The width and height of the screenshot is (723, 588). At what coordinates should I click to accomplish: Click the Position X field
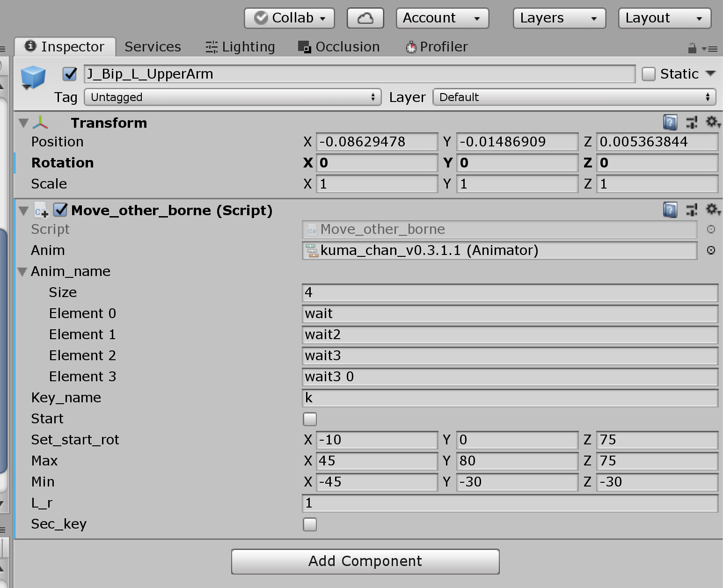(377, 142)
